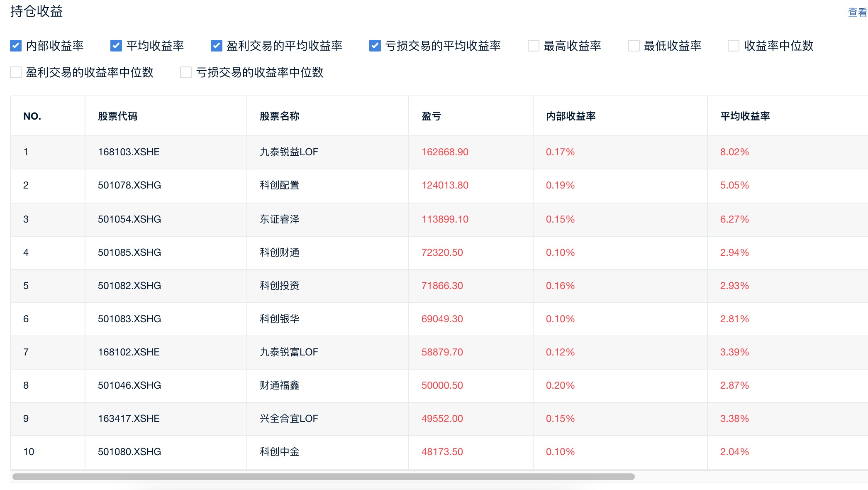Click the horizontal scrollbar under the table

point(324,477)
